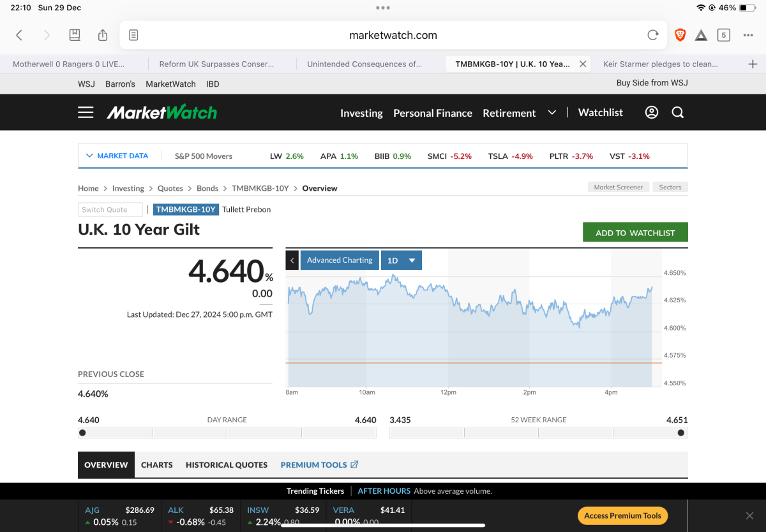Open Premium Tools external link

[x=319, y=465]
